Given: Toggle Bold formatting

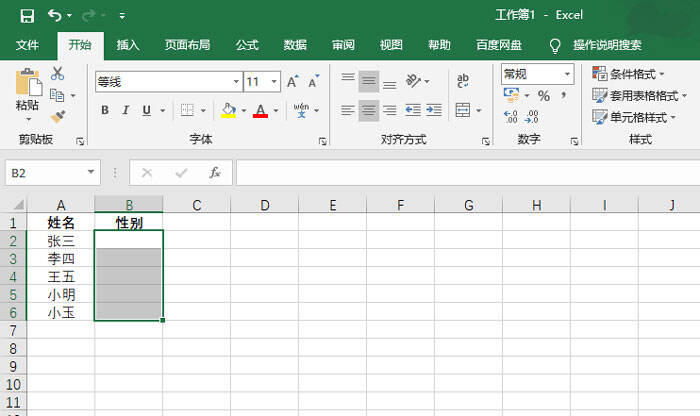Looking at the screenshot, I should pos(104,110).
